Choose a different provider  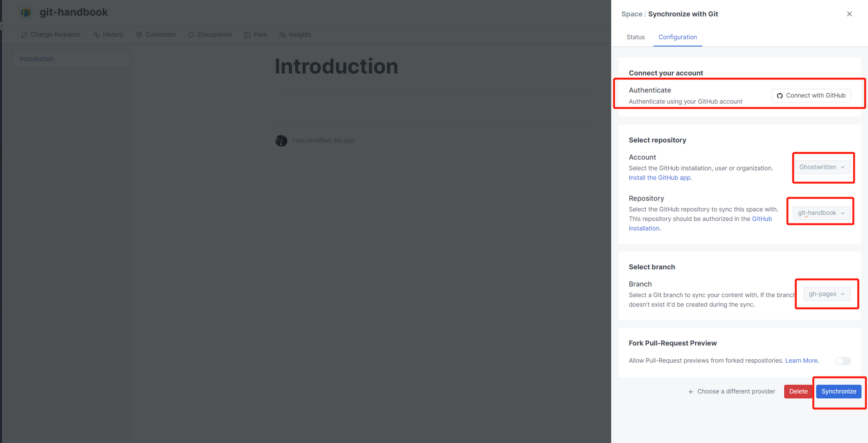732,391
